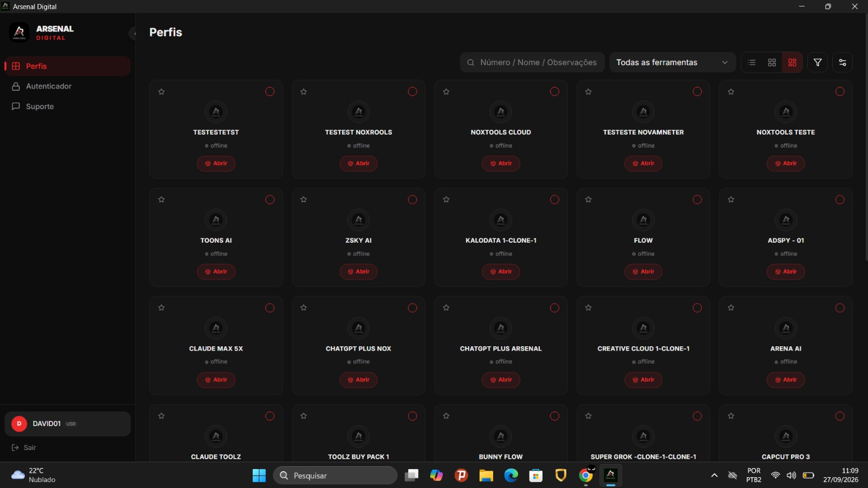Open the DAVID01 user account card
The height and width of the screenshot is (488, 868).
point(67,424)
